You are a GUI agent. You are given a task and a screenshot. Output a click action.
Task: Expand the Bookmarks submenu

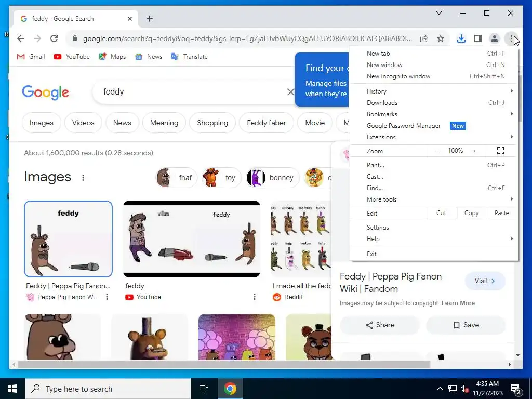pos(434,114)
